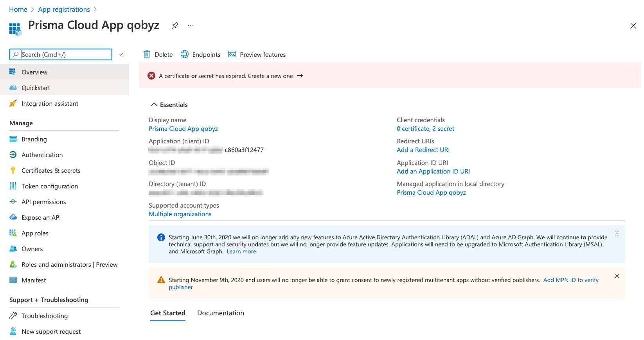Click the Certificates & secrets key icon
The width and height of the screenshot is (644, 340).
tap(13, 170)
